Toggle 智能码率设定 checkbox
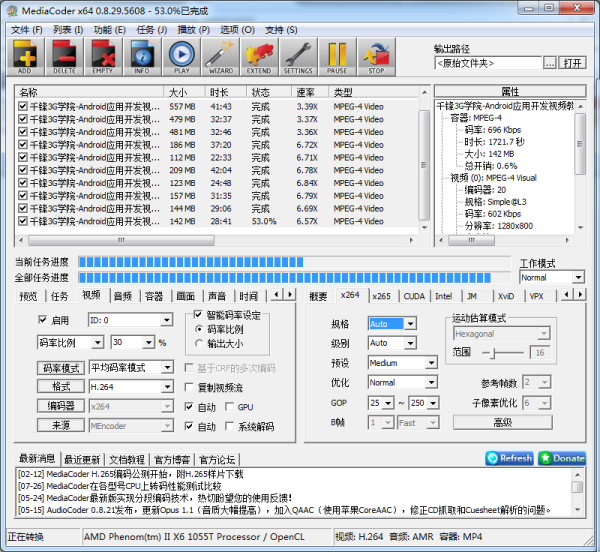Screen dimensions: 600x552 (x=198, y=314)
